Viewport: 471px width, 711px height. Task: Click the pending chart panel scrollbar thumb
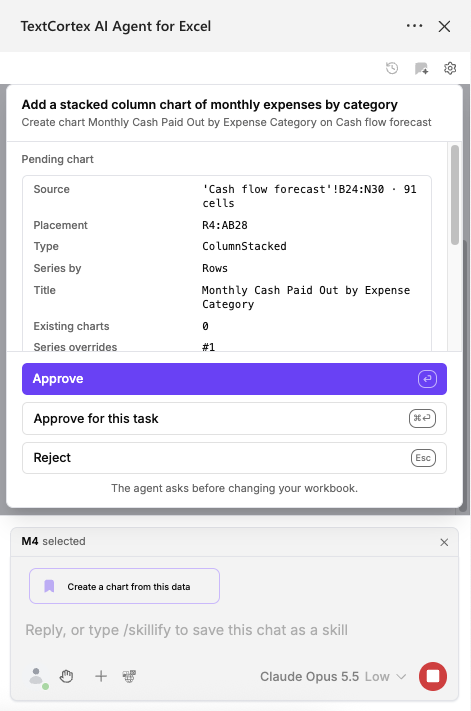click(455, 195)
